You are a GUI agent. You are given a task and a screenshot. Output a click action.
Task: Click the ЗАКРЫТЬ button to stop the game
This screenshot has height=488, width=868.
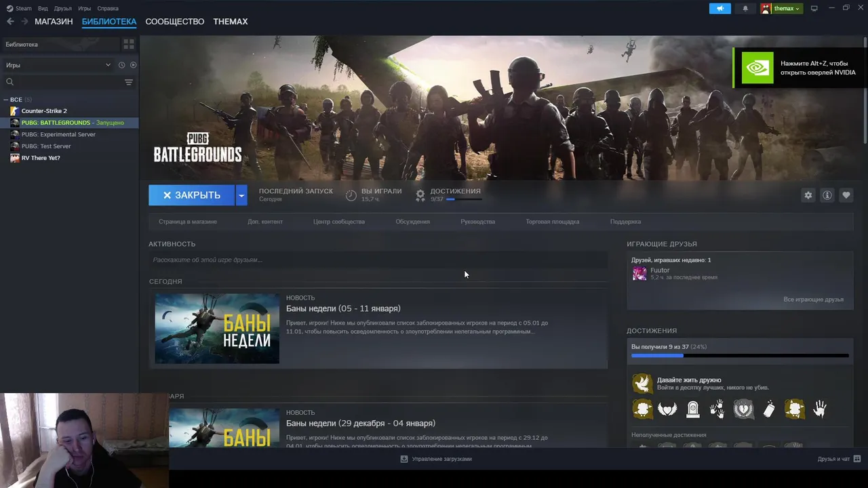191,195
